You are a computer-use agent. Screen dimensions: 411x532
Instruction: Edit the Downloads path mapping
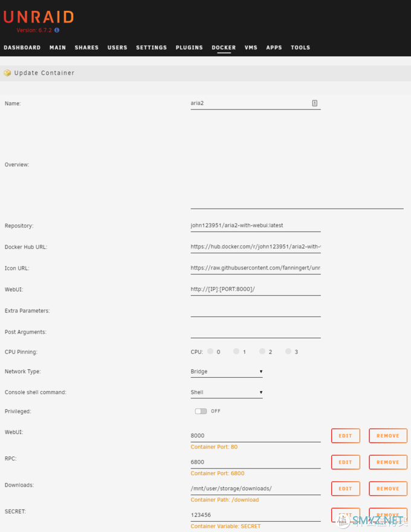point(346,488)
